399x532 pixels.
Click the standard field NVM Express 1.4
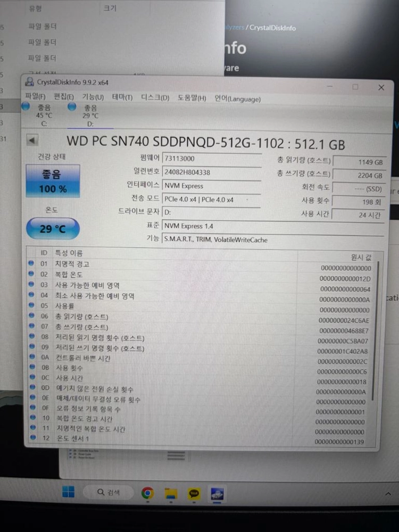273,226
